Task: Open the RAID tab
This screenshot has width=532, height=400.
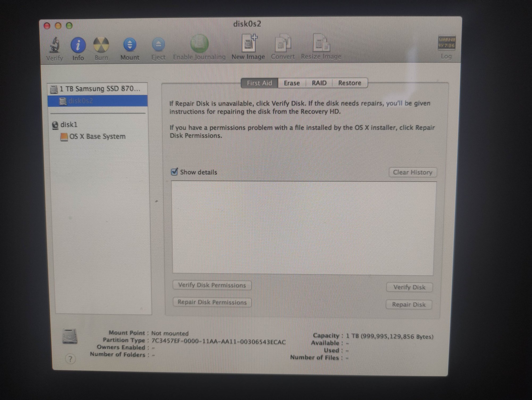Action: pos(319,83)
